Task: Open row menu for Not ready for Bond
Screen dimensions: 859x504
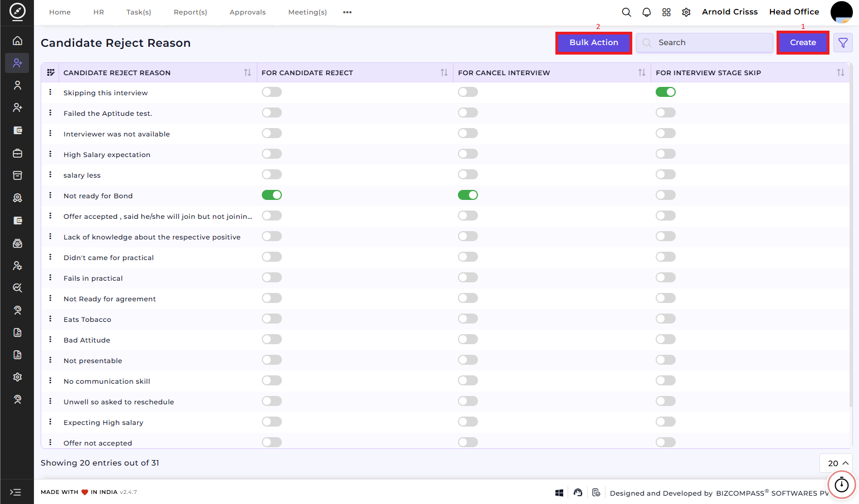Action: click(x=50, y=195)
